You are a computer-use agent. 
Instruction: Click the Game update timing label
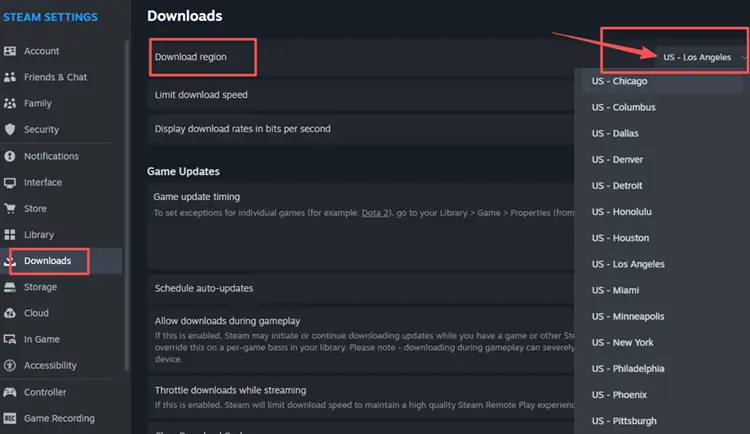click(x=197, y=197)
